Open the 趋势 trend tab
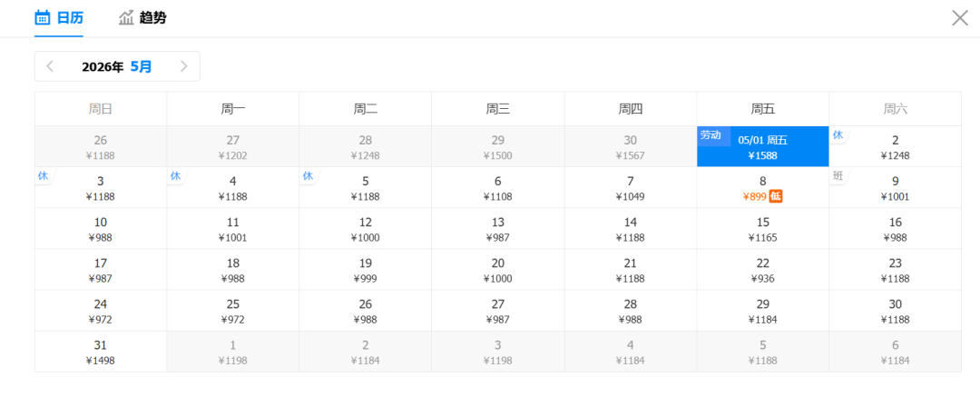 point(142,17)
